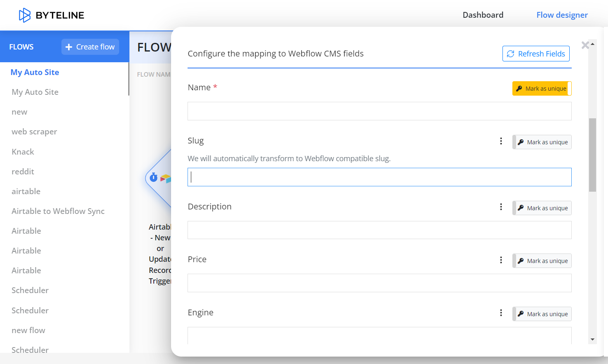Click the Byteline logo icon
608x364 pixels.
pyautogui.click(x=25, y=15)
